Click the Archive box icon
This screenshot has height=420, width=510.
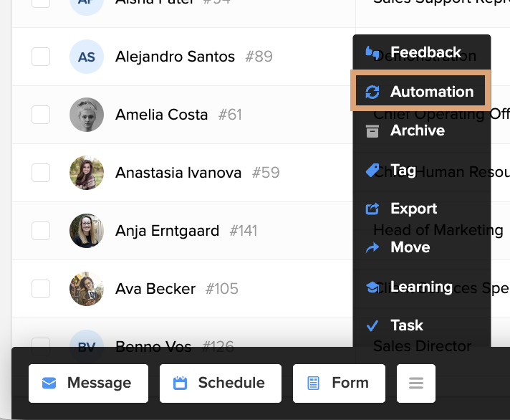point(372,131)
